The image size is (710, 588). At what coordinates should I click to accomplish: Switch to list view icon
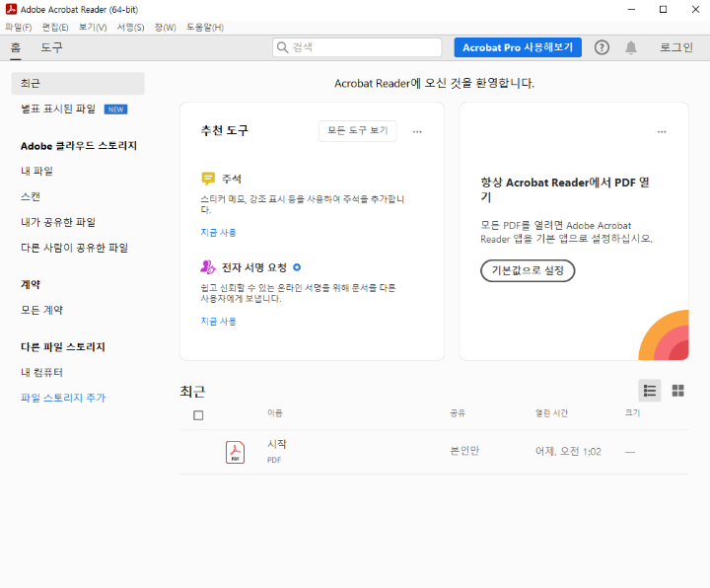(649, 391)
